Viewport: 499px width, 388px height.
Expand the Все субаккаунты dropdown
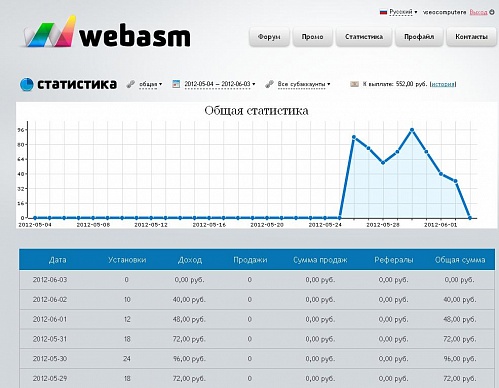[x=304, y=84]
